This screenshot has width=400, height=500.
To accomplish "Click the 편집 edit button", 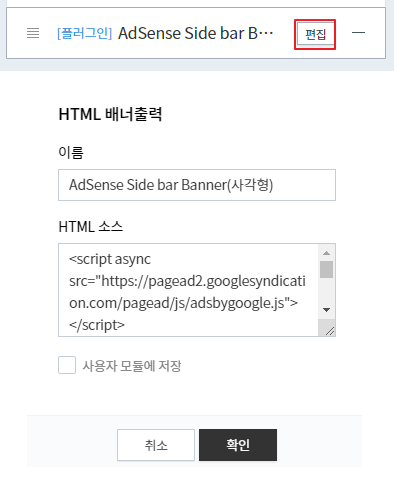I will pyautogui.click(x=315, y=34).
